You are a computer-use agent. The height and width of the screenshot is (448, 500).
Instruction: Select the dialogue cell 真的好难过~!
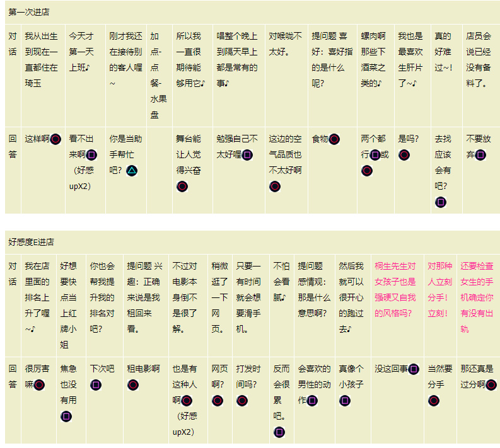click(x=446, y=76)
